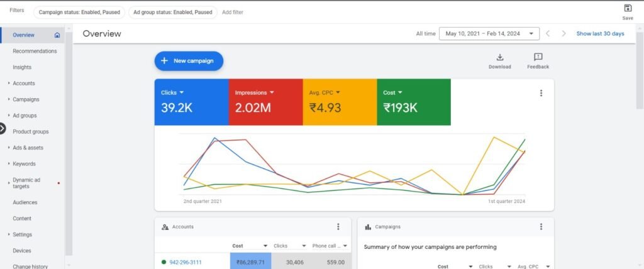Open Accounts card three-dot menu
Image resolution: width=644 pixels, height=269 pixels.
tap(338, 227)
